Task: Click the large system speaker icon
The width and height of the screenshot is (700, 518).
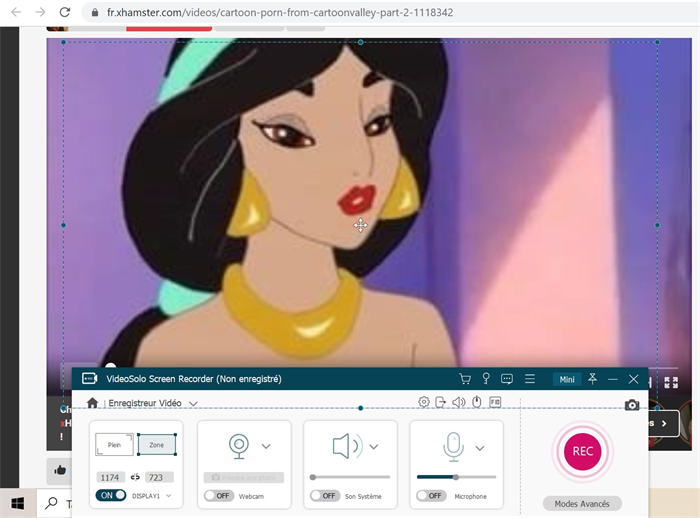Action: (348, 446)
